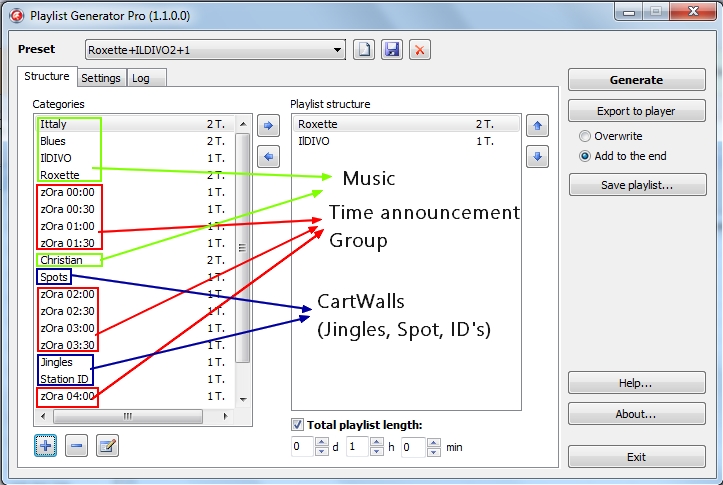Select the Christian category
The height and width of the screenshot is (485, 723).
pyautogui.click(x=135, y=260)
